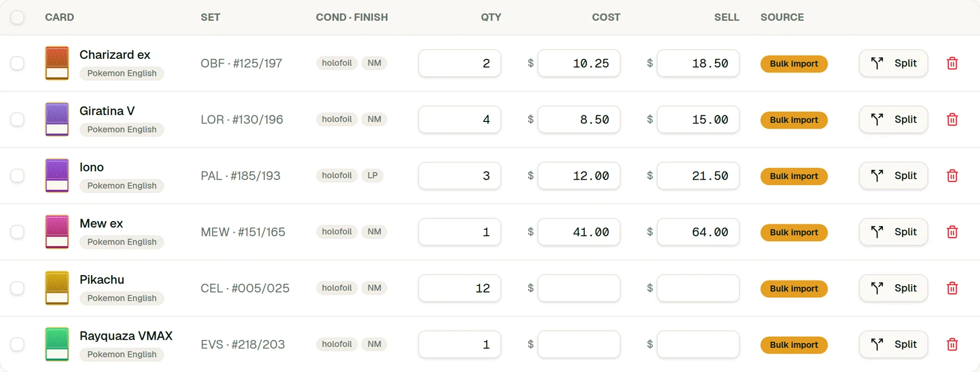Viewport: 980px width, 372px height.
Task: Split the Rayquaza VMAX entry
Action: [893, 344]
